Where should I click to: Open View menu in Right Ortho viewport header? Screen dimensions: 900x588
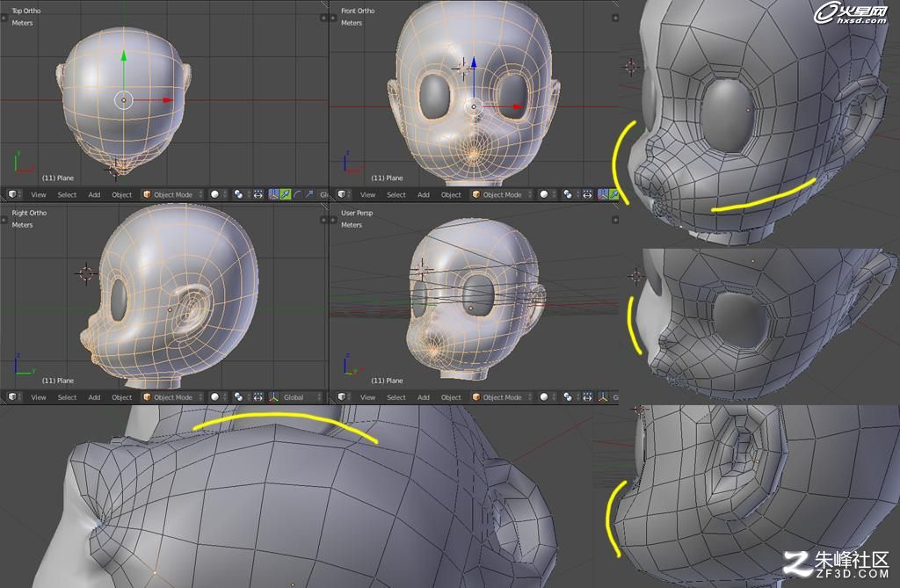pyautogui.click(x=39, y=396)
